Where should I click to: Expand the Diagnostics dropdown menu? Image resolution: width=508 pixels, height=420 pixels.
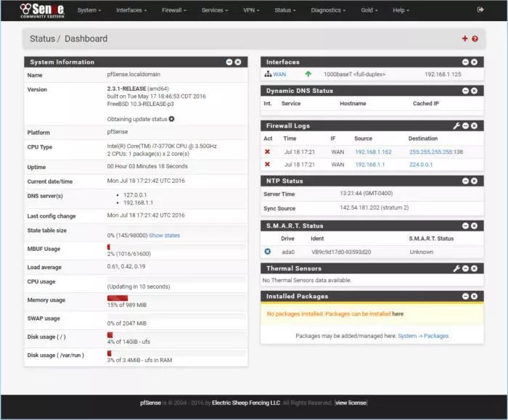328,10
